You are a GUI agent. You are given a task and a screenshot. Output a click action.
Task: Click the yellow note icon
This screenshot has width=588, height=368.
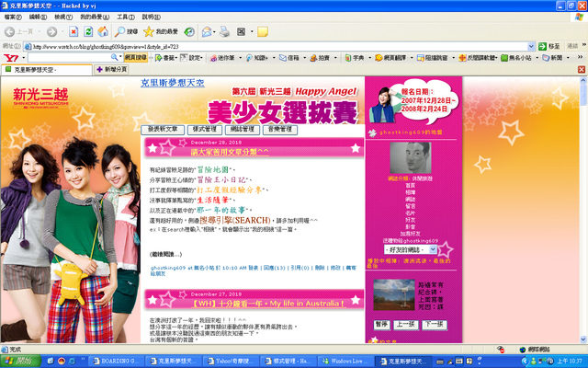pos(263,32)
